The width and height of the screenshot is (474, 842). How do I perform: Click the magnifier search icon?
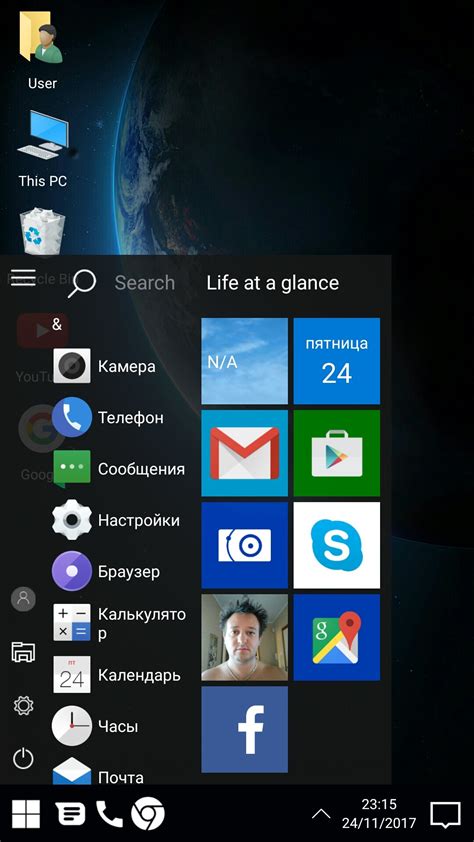tap(82, 283)
